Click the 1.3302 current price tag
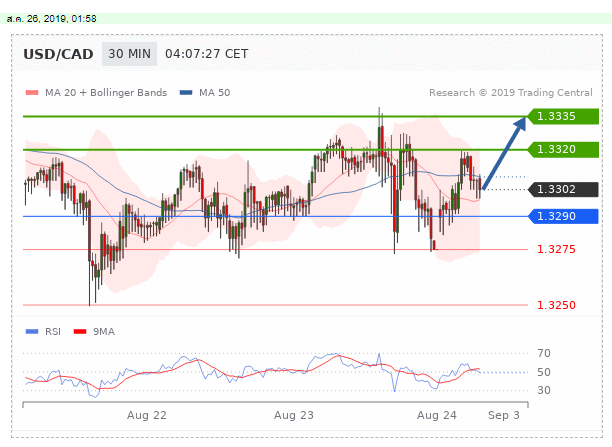The image size is (612, 447). pyautogui.click(x=563, y=189)
